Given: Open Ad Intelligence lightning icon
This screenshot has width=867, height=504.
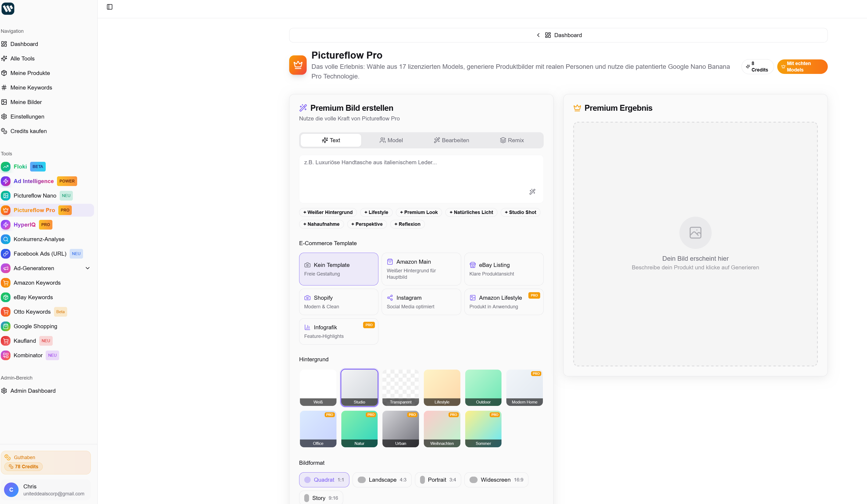Looking at the screenshot, I should tap(6, 181).
